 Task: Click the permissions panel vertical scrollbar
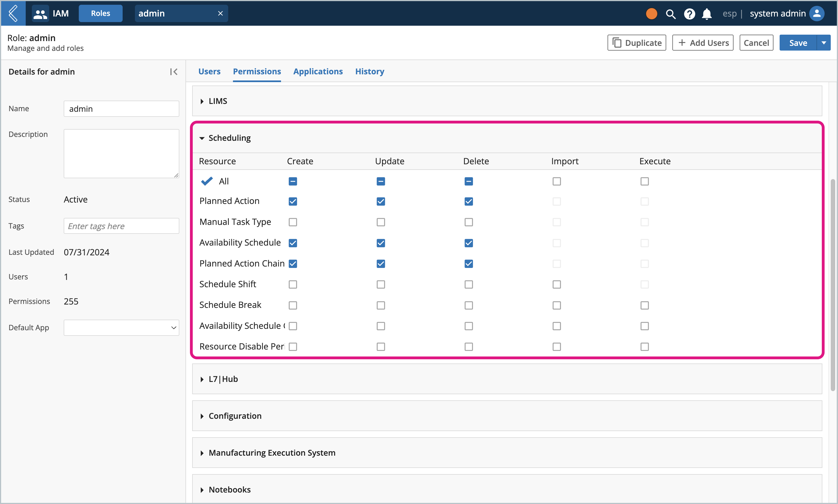click(x=833, y=285)
